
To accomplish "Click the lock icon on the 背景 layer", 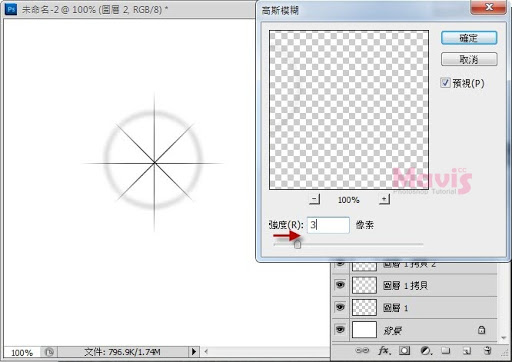I will pos(481,330).
